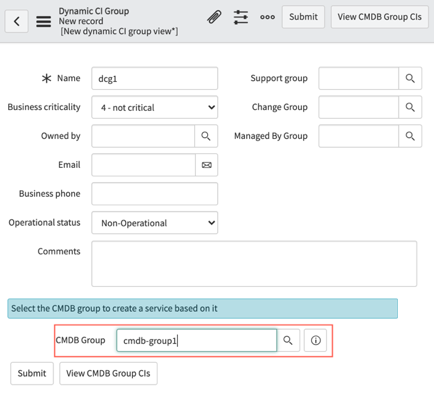The width and height of the screenshot is (434, 394).
Task: Click the 'CMDB Group' field label
Action: click(80, 340)
